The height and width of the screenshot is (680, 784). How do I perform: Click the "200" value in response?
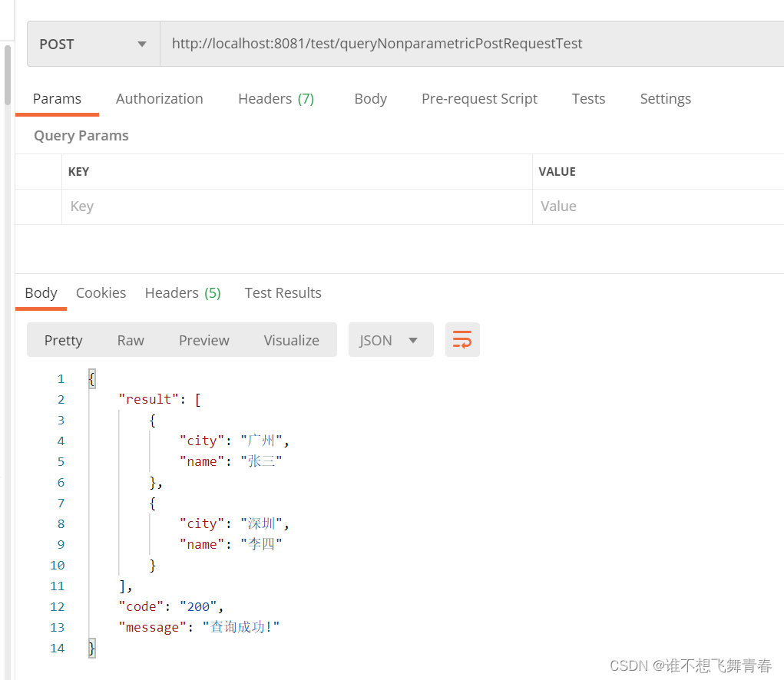198,606
